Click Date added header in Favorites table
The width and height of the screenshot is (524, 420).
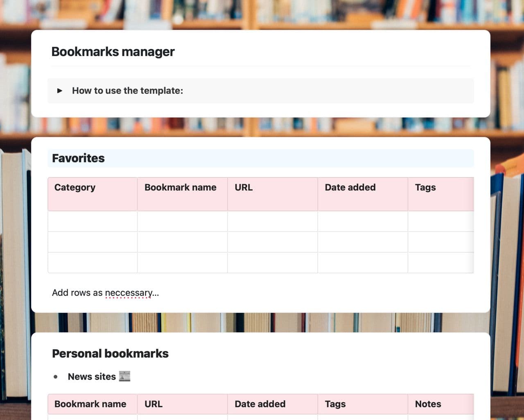point(350,187)
